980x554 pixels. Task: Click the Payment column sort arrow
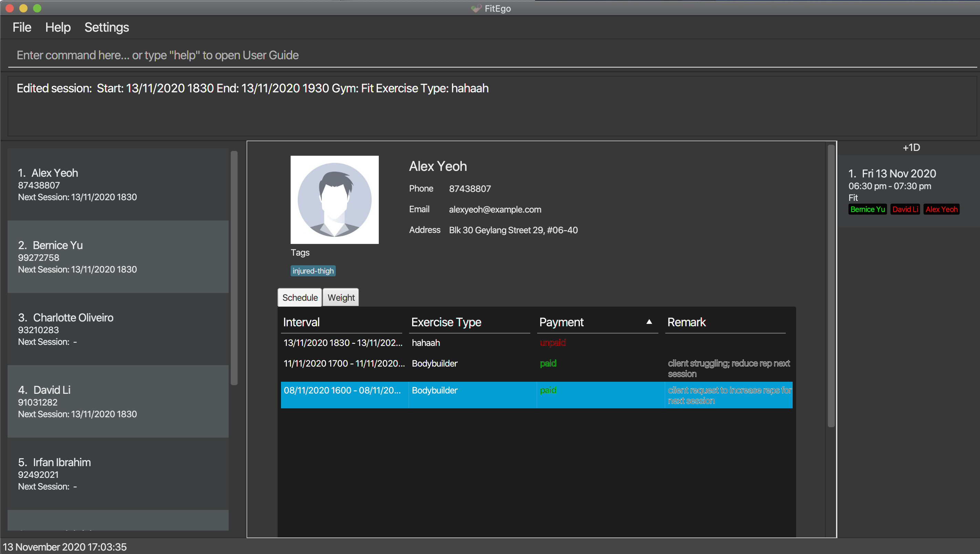pyautogui.click(x=649, y=322)
